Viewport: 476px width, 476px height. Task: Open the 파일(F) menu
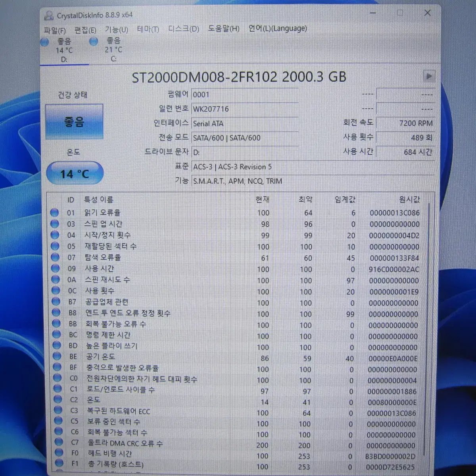pos(54,31)
